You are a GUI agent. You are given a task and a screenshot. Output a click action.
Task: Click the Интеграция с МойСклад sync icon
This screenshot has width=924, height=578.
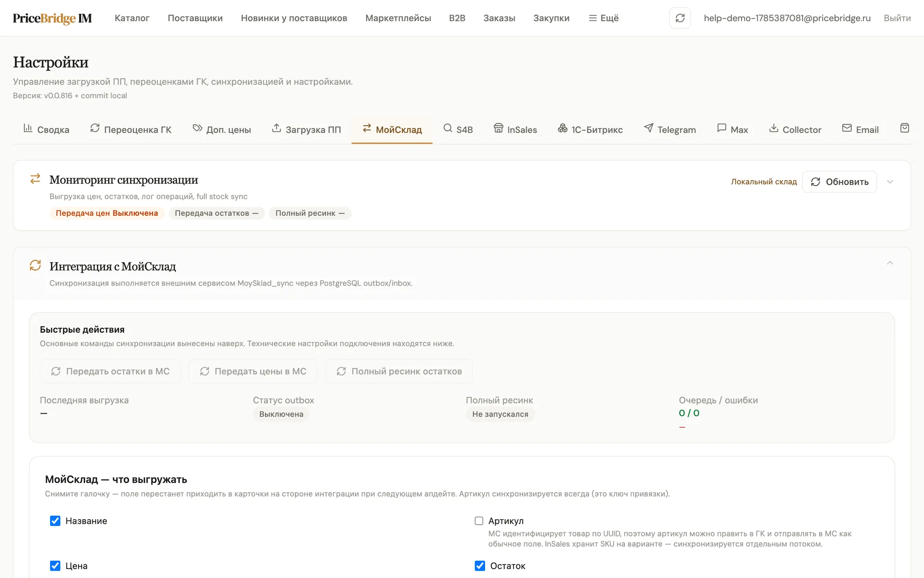coord(35,265)
